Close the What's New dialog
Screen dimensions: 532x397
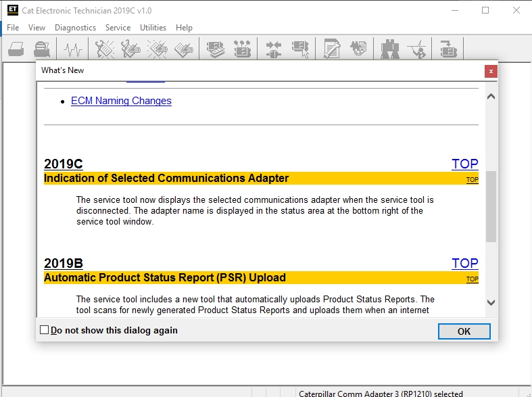(491, 71)
